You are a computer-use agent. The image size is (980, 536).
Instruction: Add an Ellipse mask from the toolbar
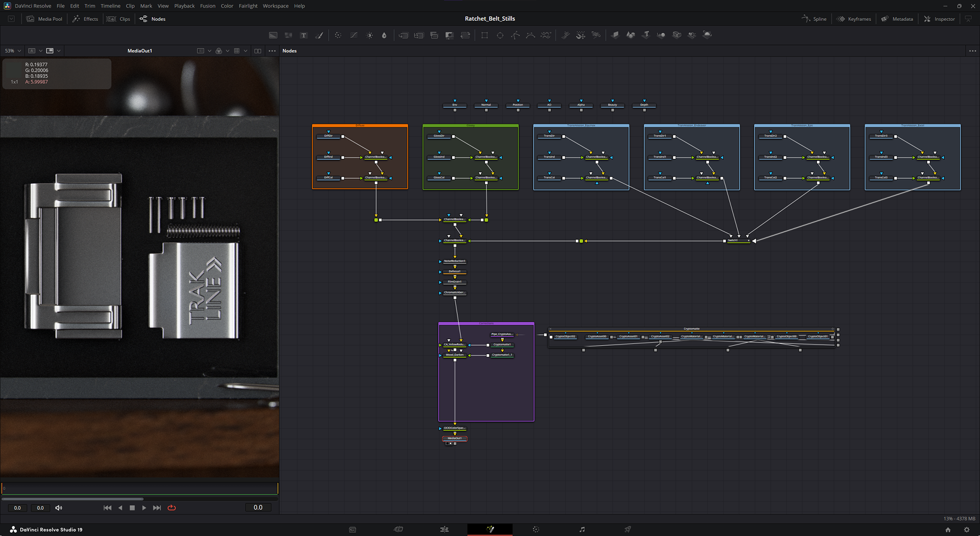(500, 35)
